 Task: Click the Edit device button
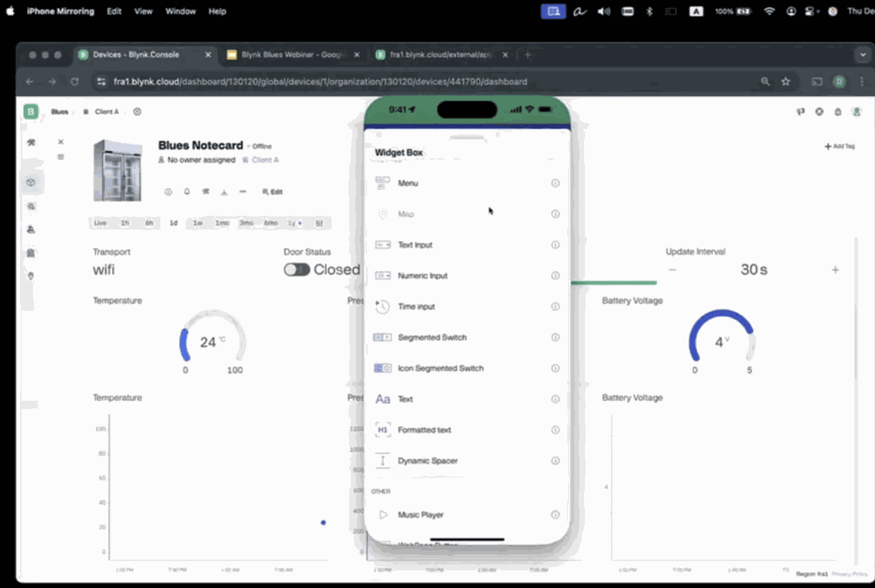click(272, 192)
